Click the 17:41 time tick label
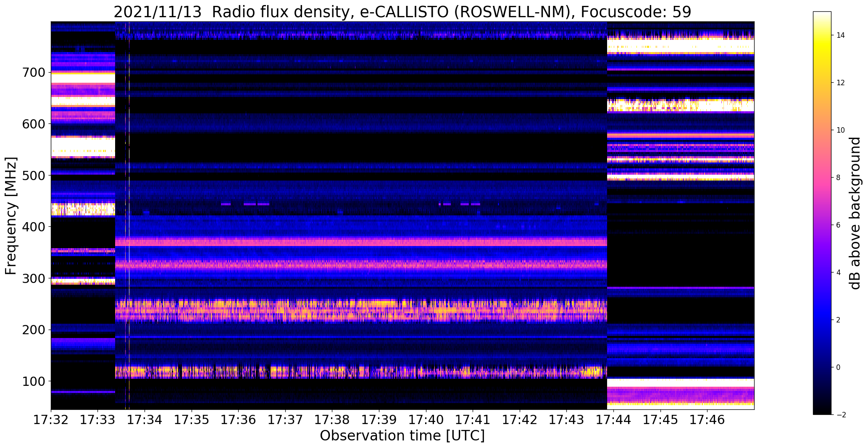This screenshot has width=868, height=448. coord(473,419)
